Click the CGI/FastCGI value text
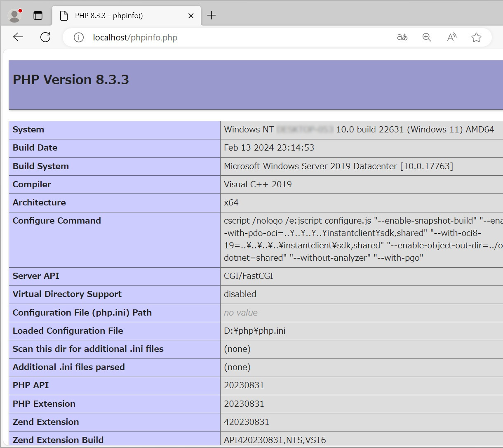Viewport: 503px width, 448px height. click(248, 276)
